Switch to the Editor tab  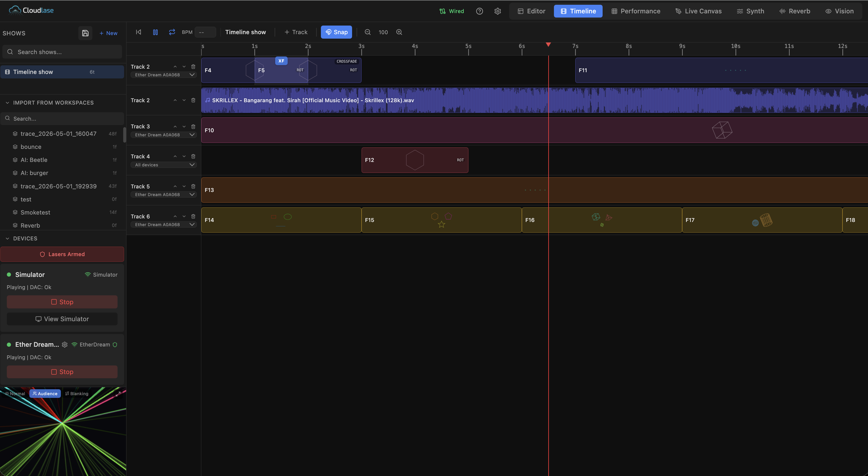(x=531, y=11)
